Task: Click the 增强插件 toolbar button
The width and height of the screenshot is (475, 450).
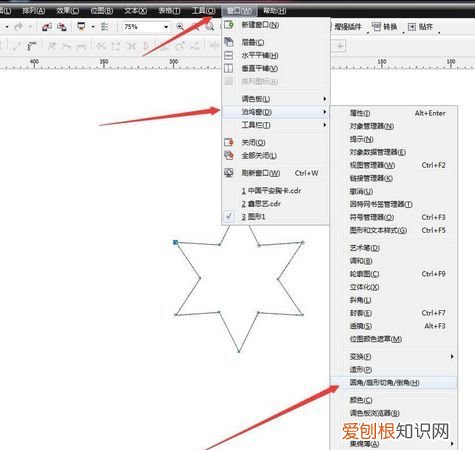Action: click(x=348, y=27)
